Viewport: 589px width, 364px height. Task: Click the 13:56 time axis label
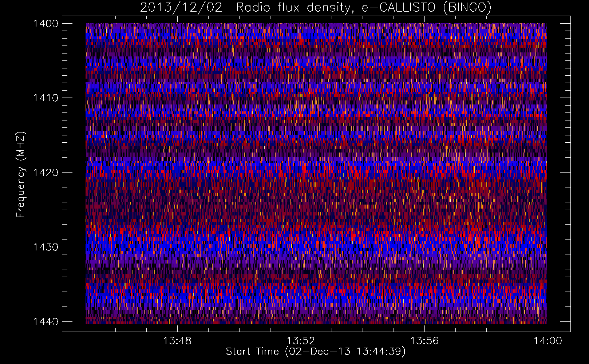point(424,341)
